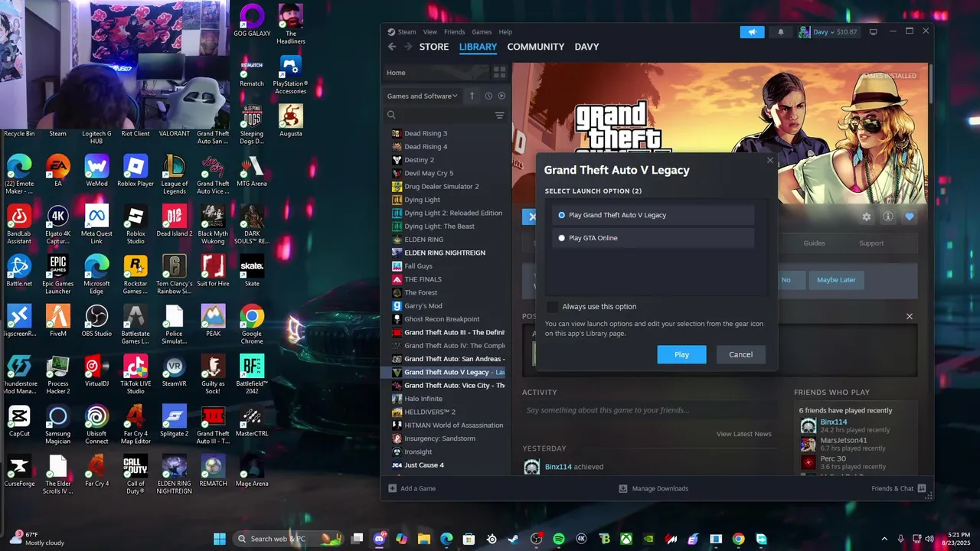Click the Xbox icon in taskbar
The image size is (980, 551).
click(x=626, y=539)
